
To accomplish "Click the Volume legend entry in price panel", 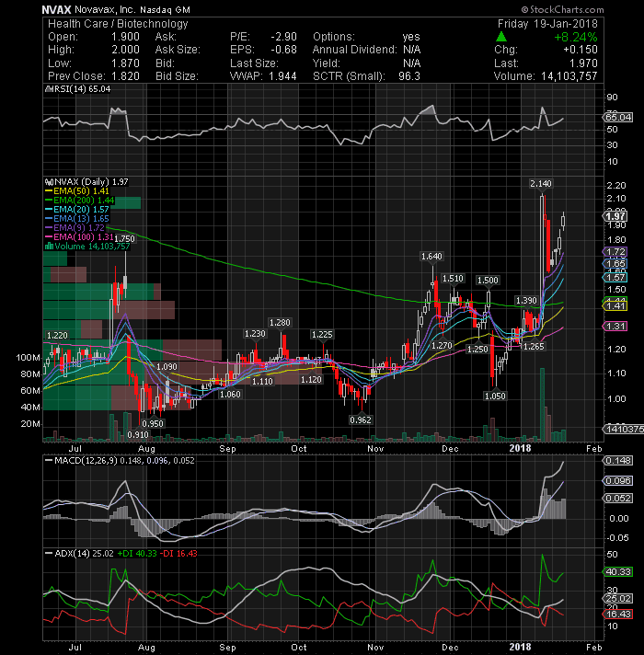I will [x=87, y=246].
